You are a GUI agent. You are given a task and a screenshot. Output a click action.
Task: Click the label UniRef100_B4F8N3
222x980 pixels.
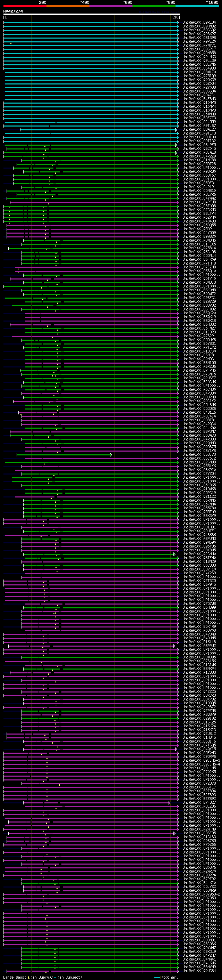[x=199, y=99]
